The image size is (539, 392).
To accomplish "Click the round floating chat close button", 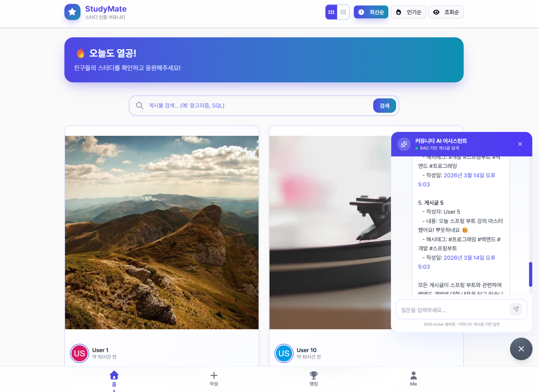I will point(521,349).
